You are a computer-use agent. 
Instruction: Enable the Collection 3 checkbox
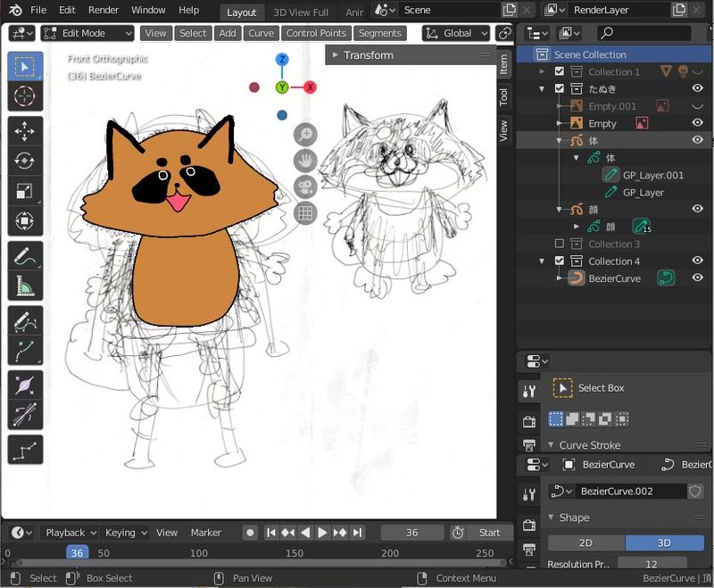[x=560, y=242]
